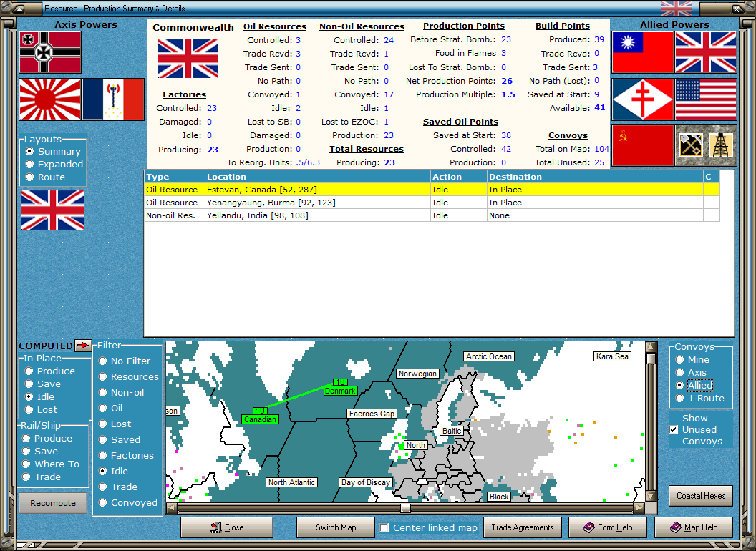
Task: Choose In Place Lost option
Action: pos(42,410)
